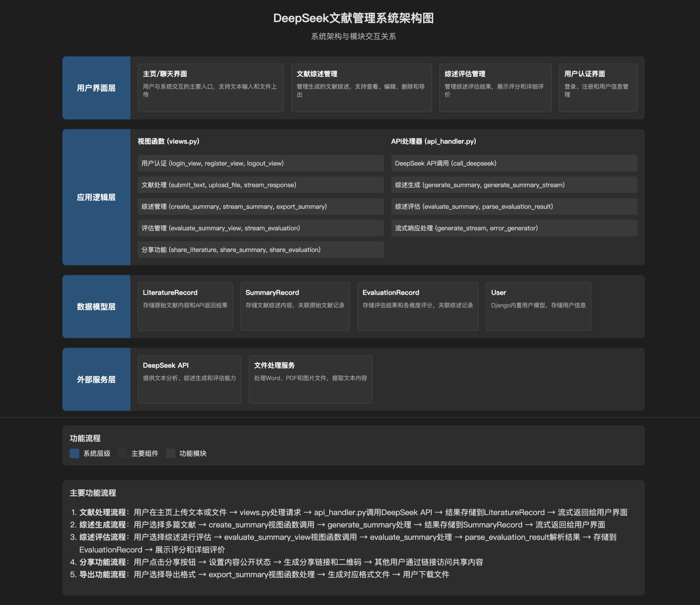This screenshot has width=700, height=605.
Task: Click the 系统架构与模块交互关系 subtitle
Action: 353,36
